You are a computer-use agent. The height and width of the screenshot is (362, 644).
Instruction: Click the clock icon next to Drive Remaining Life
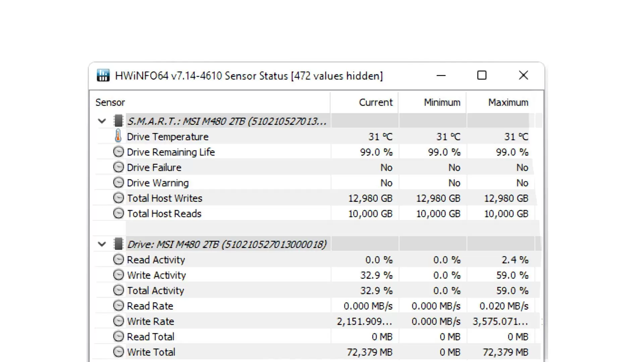118,152
